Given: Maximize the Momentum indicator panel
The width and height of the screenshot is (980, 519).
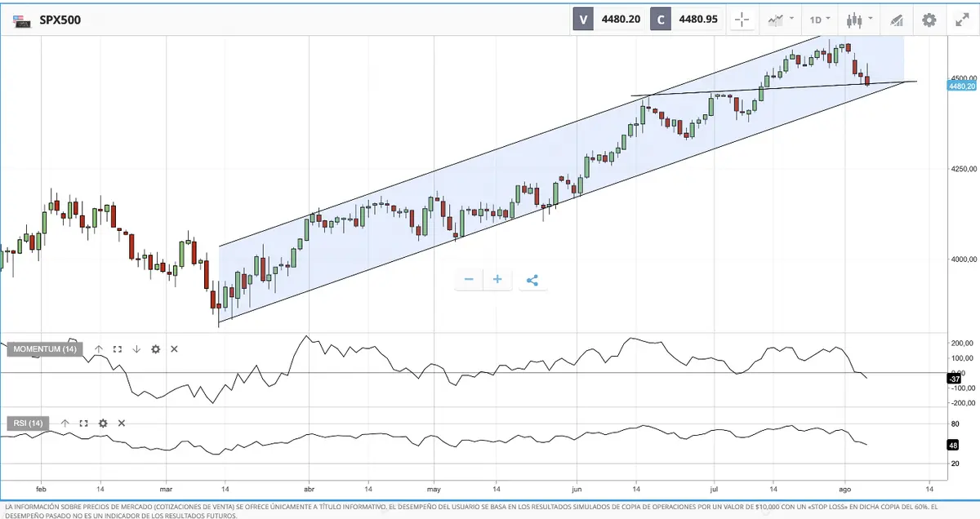Looking at the screenshot, I should [118, 349].
